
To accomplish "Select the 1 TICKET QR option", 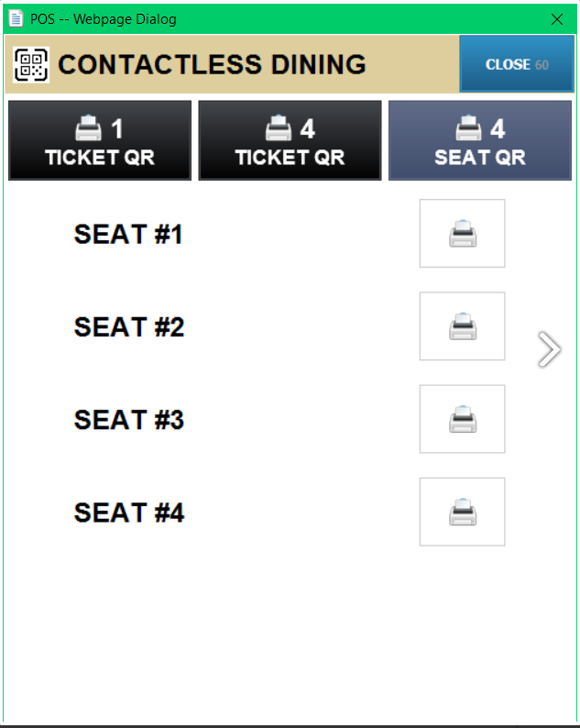I will click(x=100, y=140).
